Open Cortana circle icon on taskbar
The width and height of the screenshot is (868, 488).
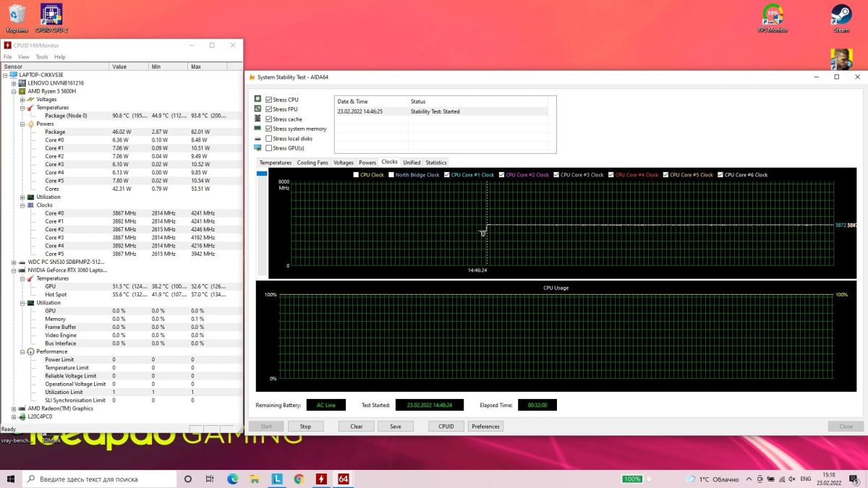[188, 479]
